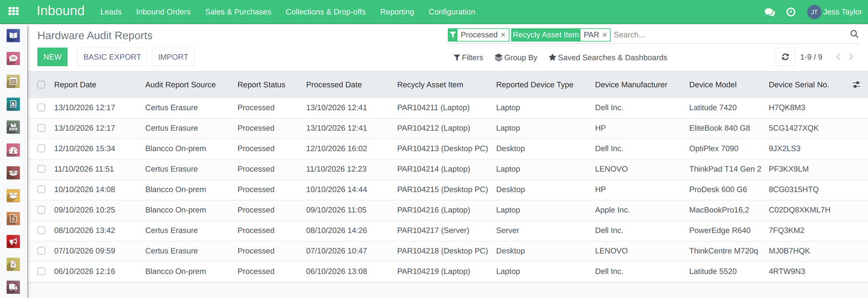Click the BASIC EXPORT button
Image resolution: width=868 pixels, height=298 pixels.
[x=112, y=57]
